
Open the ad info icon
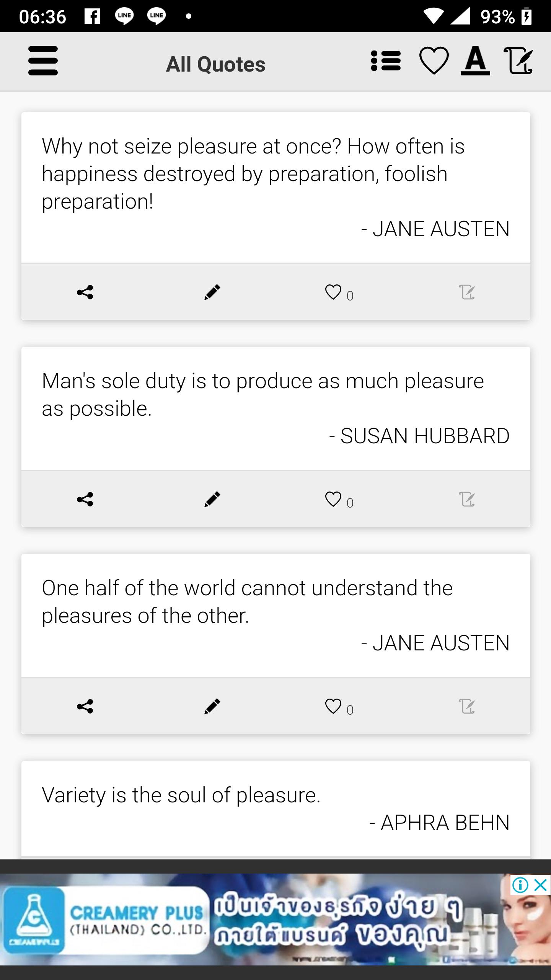coord(520,885)
